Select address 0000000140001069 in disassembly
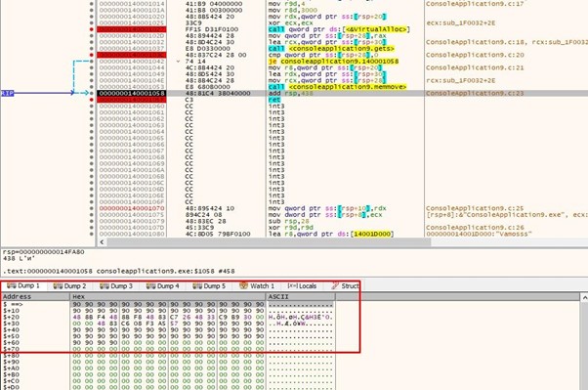This screenshot has height=390, width=588. tap(132, 163)
